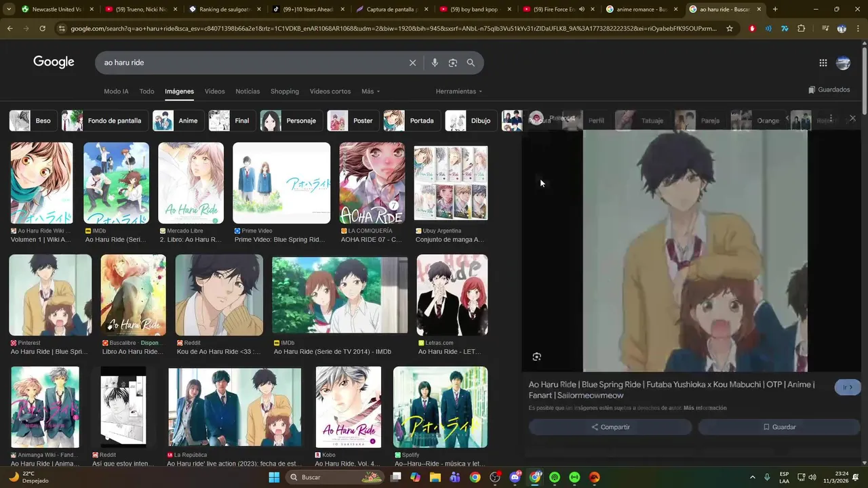
Task: Click the Ir visit button in the preview
Action: 848,387
